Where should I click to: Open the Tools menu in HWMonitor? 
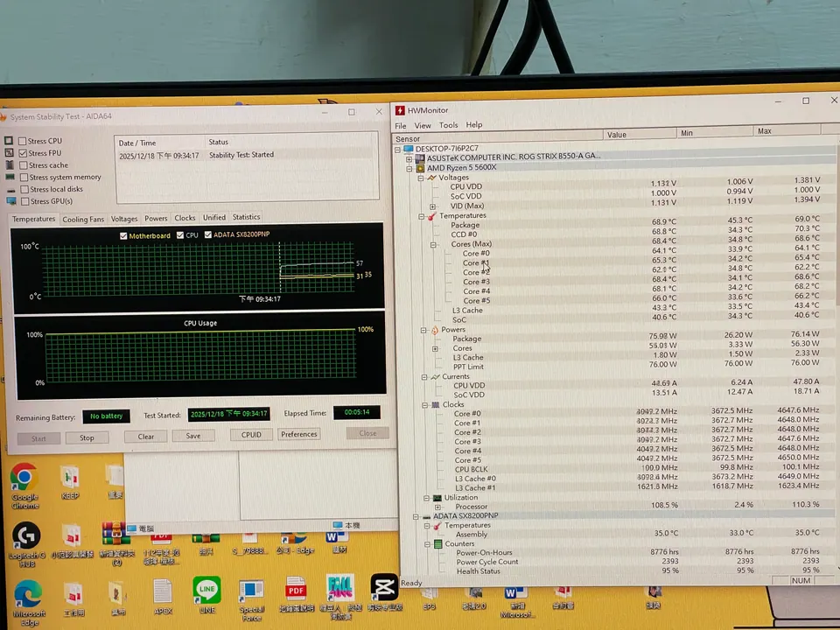[448, 125]
